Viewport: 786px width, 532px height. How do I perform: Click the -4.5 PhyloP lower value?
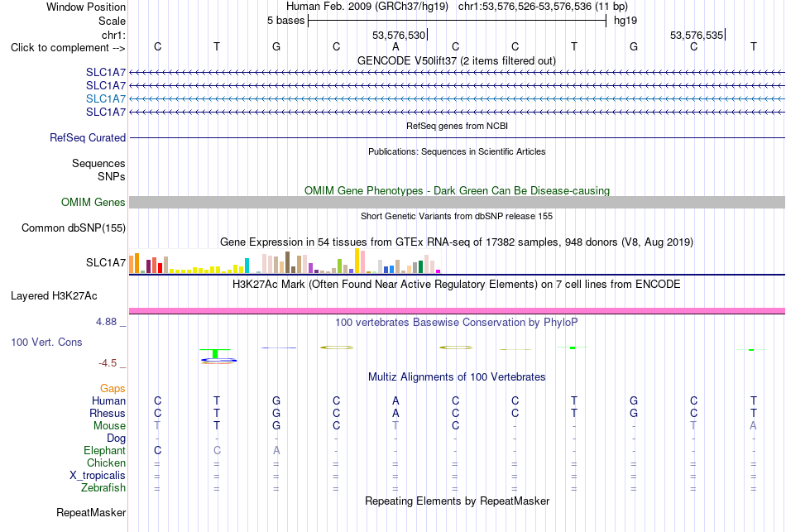108,363
